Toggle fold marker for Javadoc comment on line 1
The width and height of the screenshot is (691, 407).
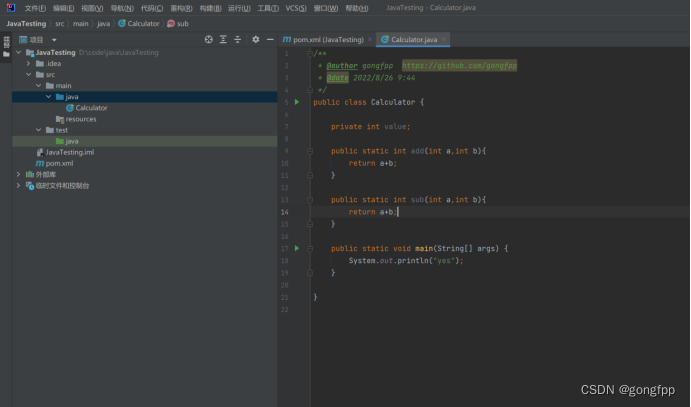[310, 54]
